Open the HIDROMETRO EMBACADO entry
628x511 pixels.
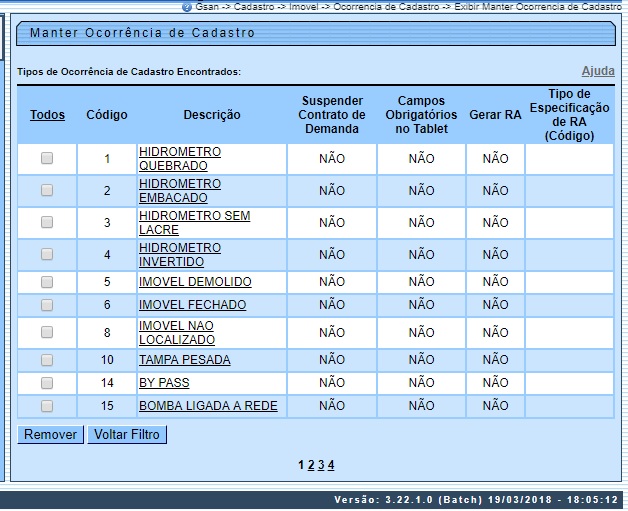(x=179, y=191)
